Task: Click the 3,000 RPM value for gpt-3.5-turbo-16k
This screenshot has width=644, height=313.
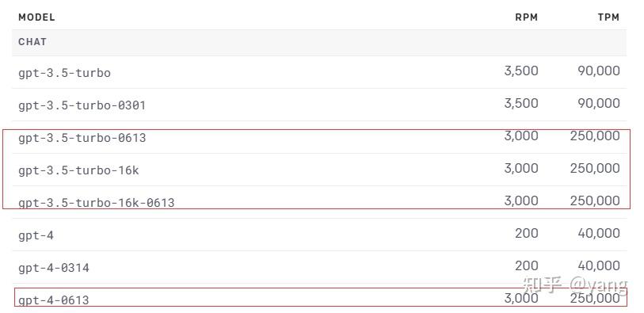Action: coord(521,169)
